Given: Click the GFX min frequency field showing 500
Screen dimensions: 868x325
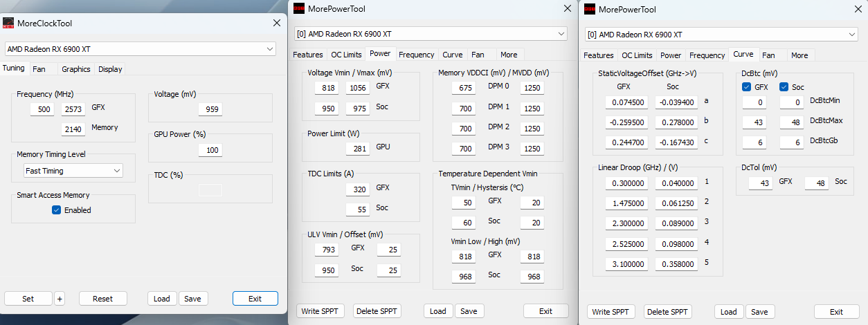Looking at the screenshot, I should pyautogui.click(x=42, y=109).
